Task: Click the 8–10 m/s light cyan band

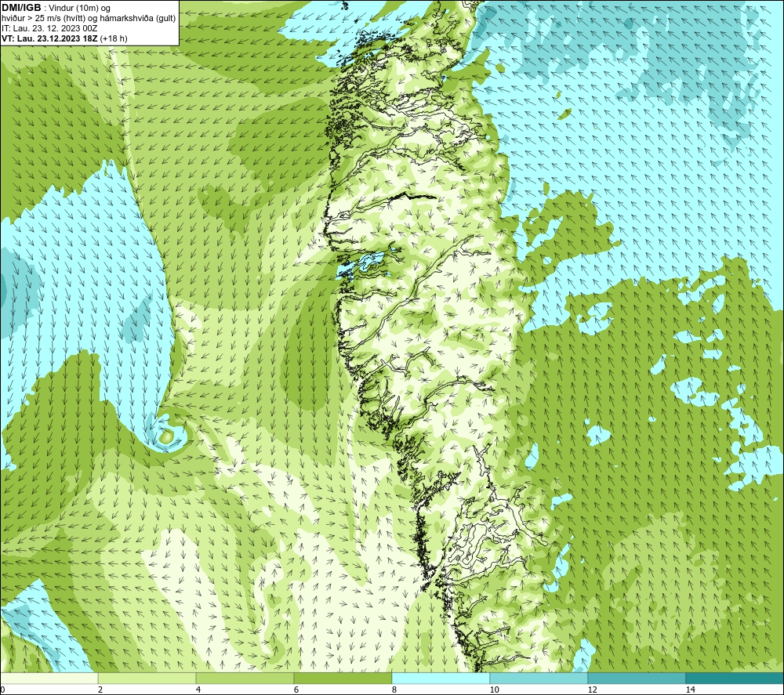Action: (441, 679)
